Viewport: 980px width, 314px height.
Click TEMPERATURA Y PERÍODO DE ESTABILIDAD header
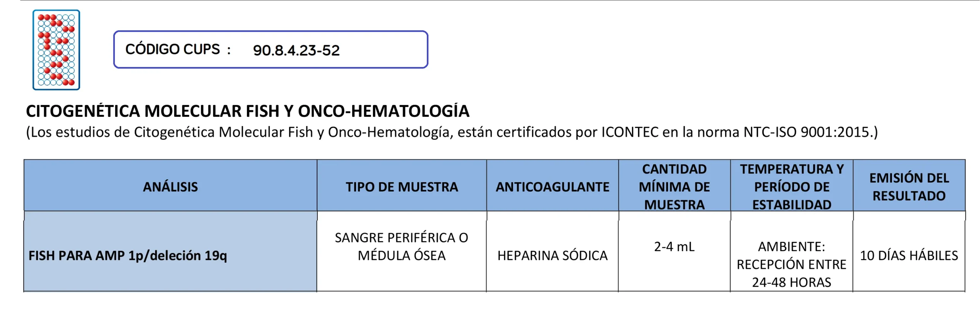(792, 187)
